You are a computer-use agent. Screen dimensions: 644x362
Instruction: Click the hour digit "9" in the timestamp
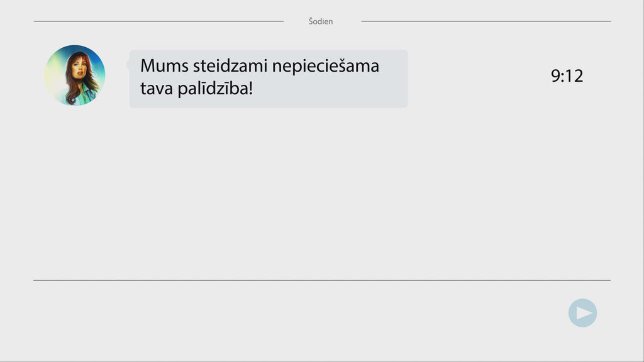[556, 76]
